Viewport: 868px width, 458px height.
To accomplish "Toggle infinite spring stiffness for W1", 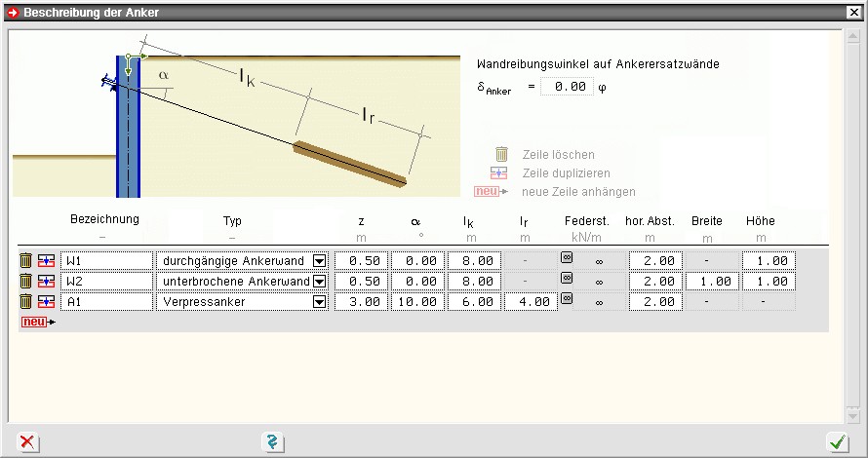I will [x=566, y=258].
